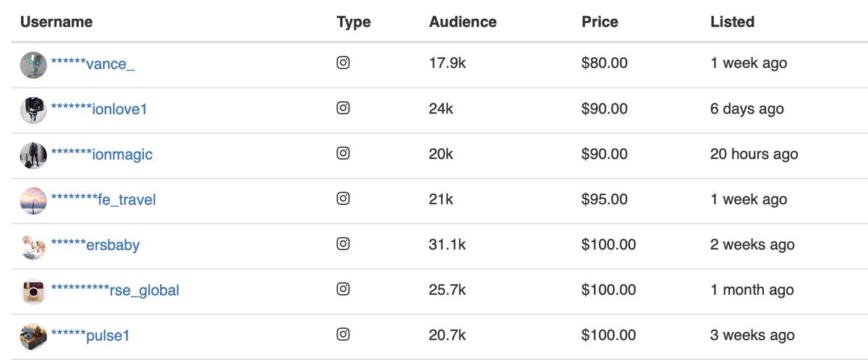Open the ********fe_travel username link
The width and height of the screenshot is (868, 360).
pyautogui.click(x=103, y=200)
